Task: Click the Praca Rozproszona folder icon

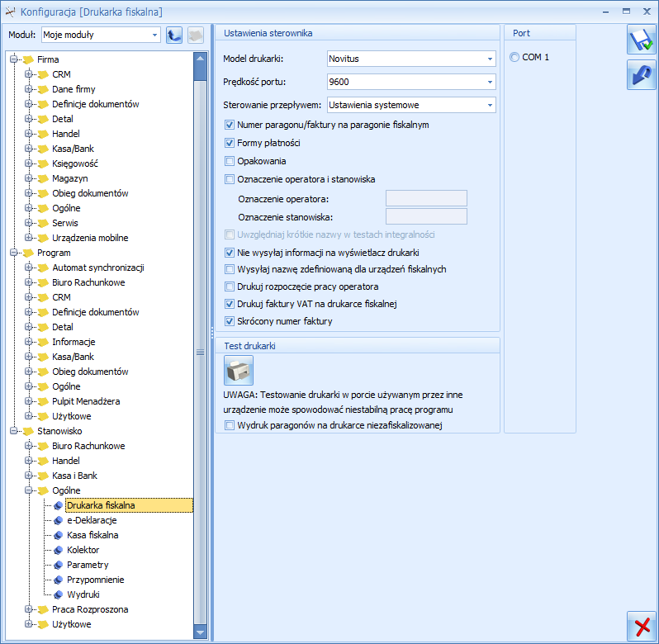Action: [43, 609]
